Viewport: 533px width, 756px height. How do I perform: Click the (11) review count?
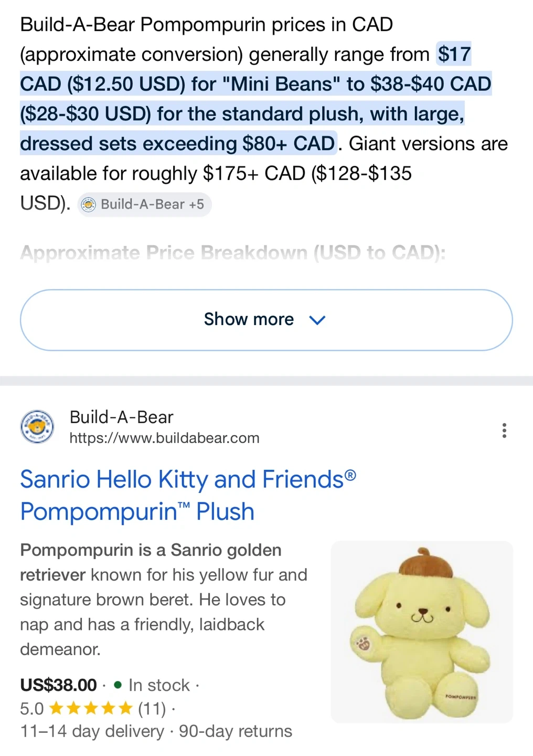(152, 709)
